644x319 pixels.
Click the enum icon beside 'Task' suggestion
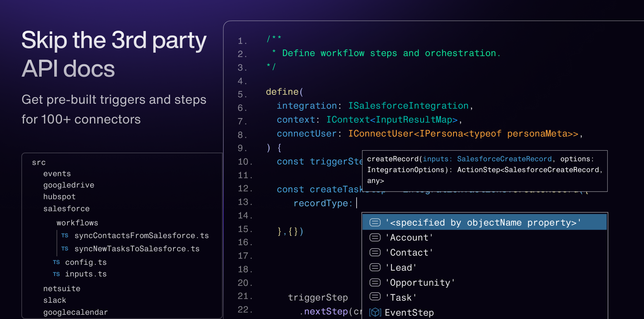(x=375, y=297)
